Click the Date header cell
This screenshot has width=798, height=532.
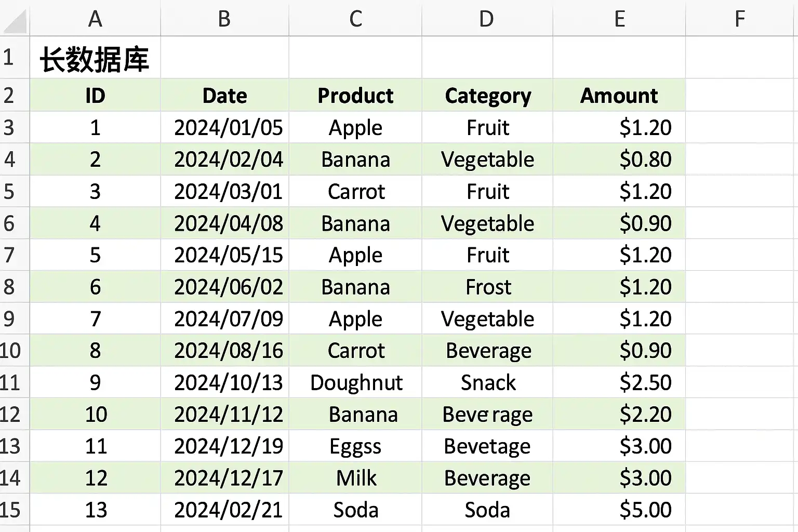pos(225,96)
